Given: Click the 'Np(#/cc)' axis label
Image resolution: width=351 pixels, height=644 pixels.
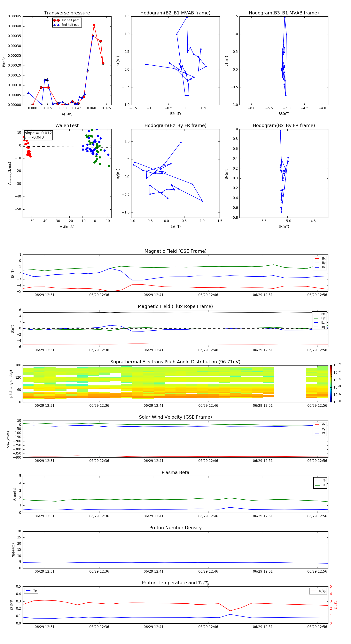Looking at the screenshot, I should point(13,550).
